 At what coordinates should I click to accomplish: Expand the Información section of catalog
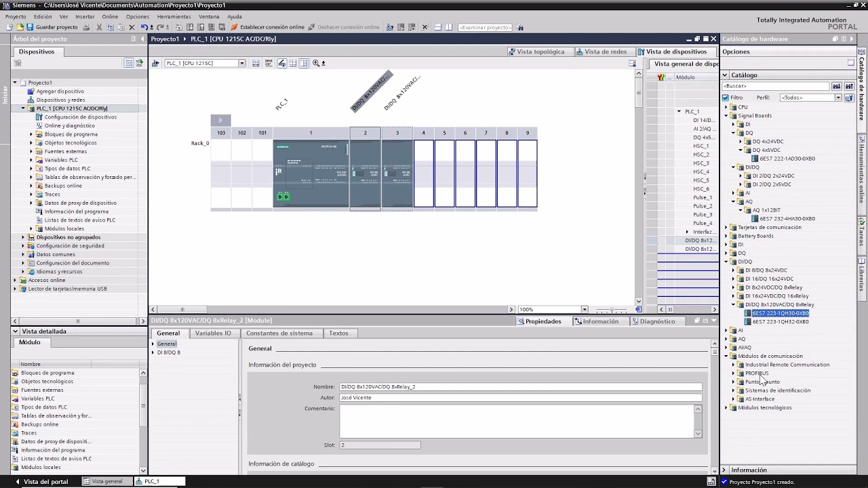point(724,470)
